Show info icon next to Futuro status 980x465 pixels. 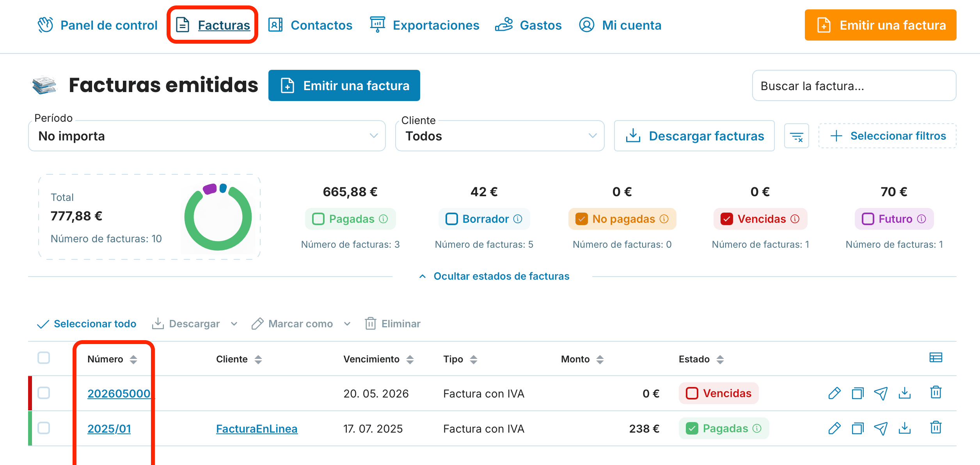click(x=921, y=219)
